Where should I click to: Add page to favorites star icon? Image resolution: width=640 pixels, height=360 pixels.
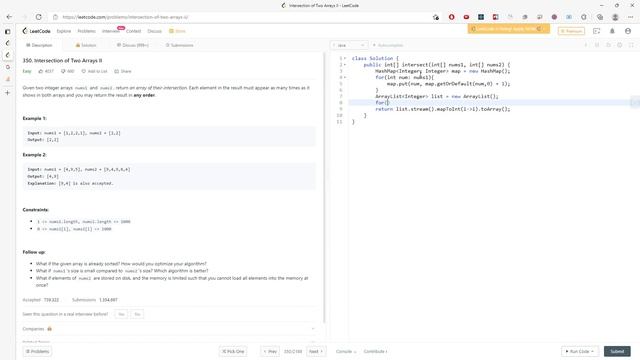coord(436,17)
